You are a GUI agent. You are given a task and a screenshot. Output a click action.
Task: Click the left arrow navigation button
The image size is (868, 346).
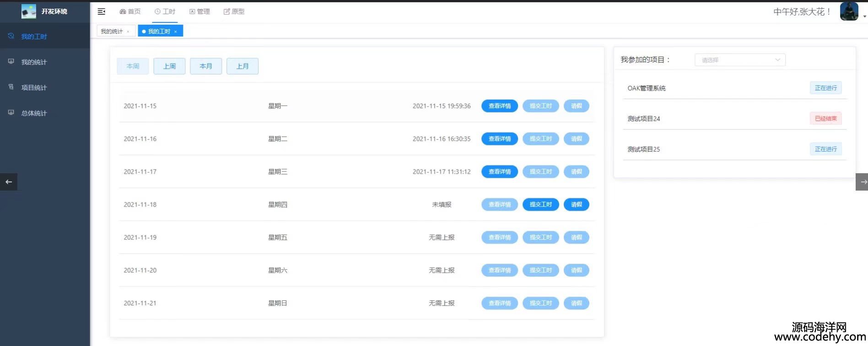(x=9, y=182)
